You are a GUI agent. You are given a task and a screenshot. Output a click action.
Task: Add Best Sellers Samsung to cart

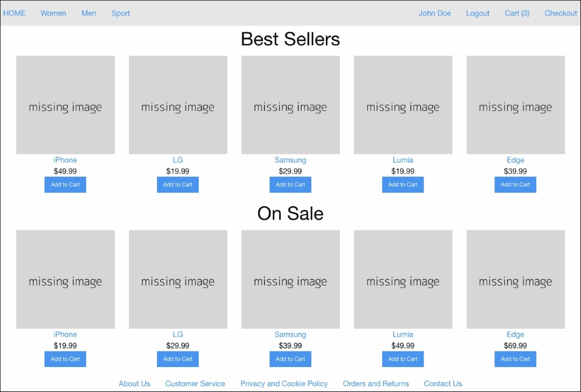[290, 185]
